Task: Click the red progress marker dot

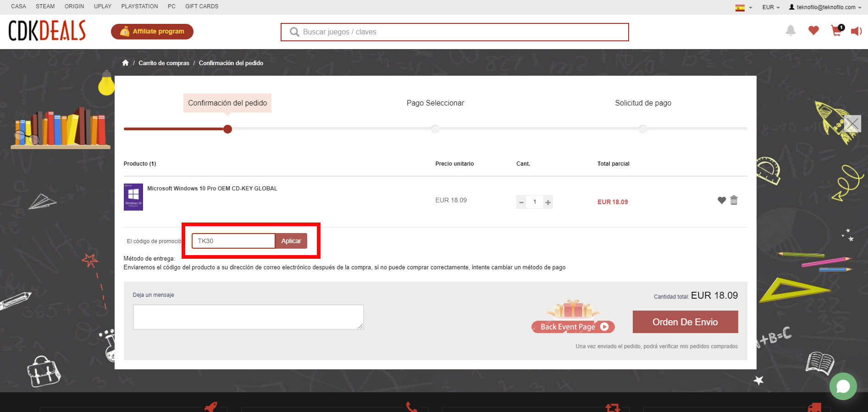Action: click(x=227, y=129)
